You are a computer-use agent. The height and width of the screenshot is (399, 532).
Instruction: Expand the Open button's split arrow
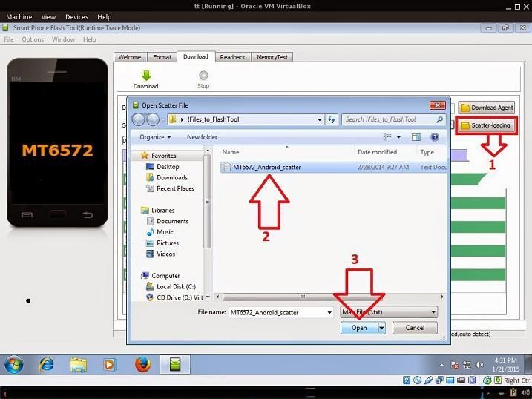pyautogui.click(x=381, y=328)
